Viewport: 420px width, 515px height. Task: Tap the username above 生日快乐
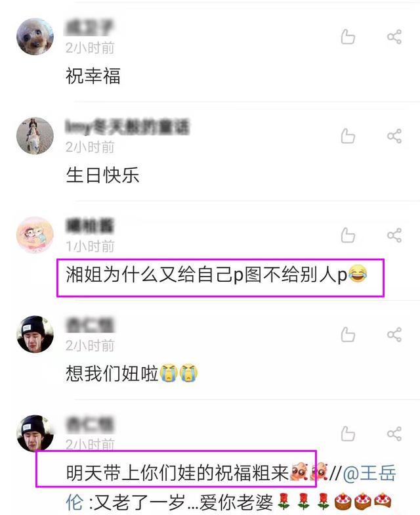point(127,127)
